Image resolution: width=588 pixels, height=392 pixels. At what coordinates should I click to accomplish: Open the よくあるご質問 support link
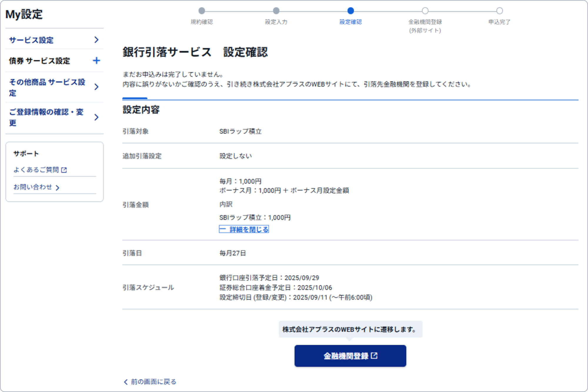(36, 170)
